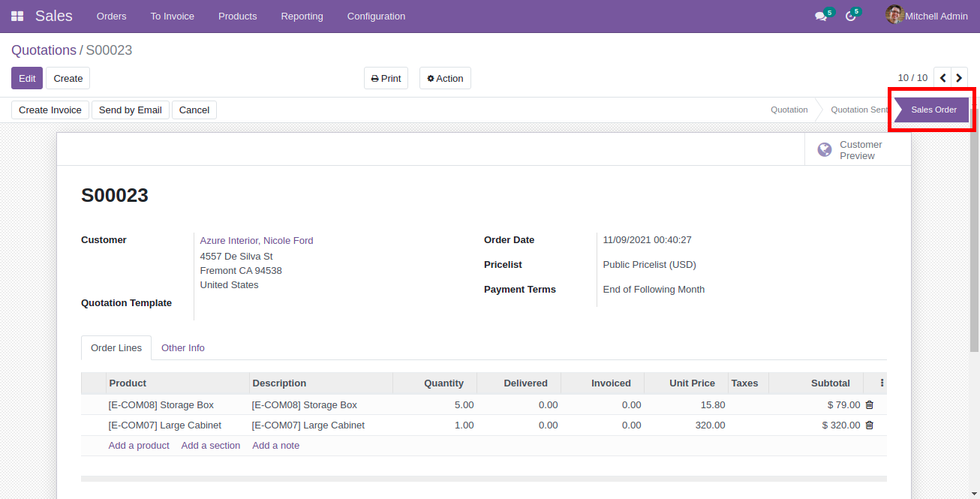Go to previous record arrow
The height and width of the screenshot is (499, 980).
942,78
